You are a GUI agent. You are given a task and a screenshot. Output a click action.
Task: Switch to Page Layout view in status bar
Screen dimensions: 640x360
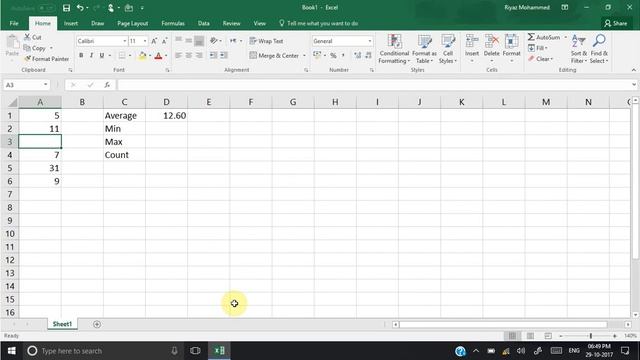coord(530,336)
